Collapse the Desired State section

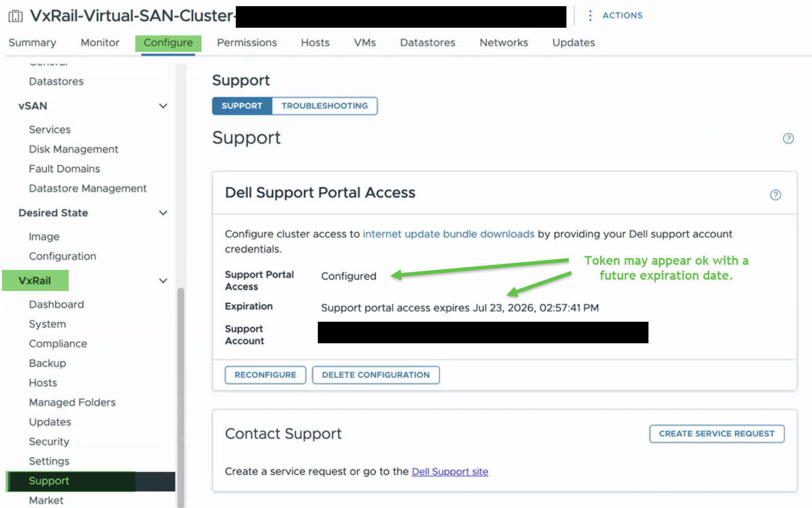tap(163, 212)
